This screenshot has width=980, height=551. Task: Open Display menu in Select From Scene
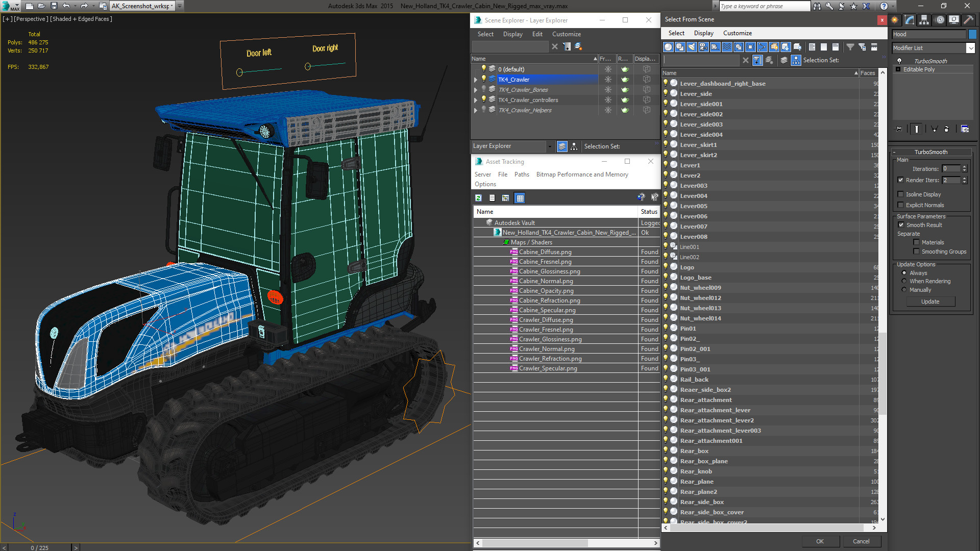703,33
